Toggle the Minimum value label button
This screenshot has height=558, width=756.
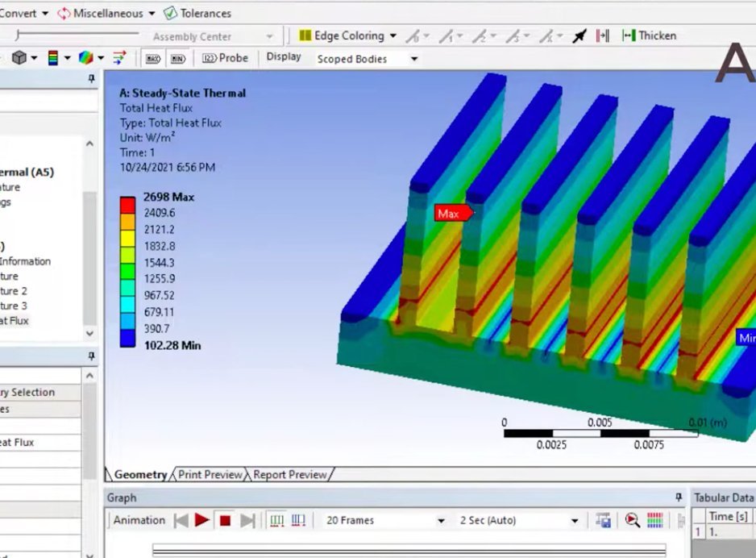[178, 58]
